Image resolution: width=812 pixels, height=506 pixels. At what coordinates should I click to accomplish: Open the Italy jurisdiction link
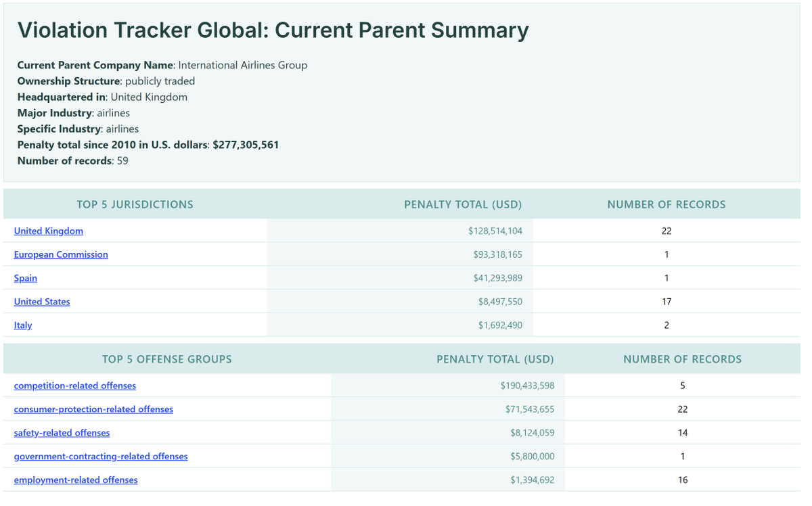(23, 325)
